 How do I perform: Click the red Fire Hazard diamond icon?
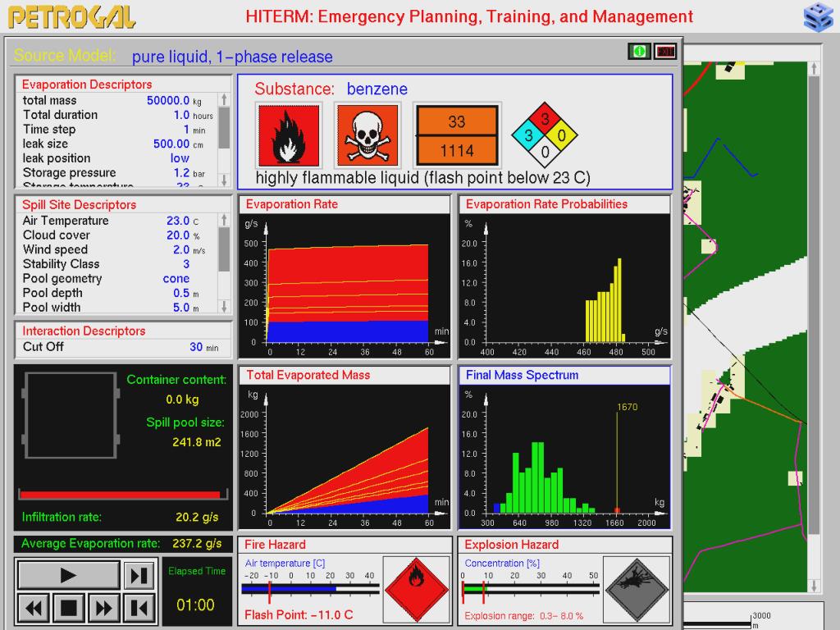(x=417, y=589)
